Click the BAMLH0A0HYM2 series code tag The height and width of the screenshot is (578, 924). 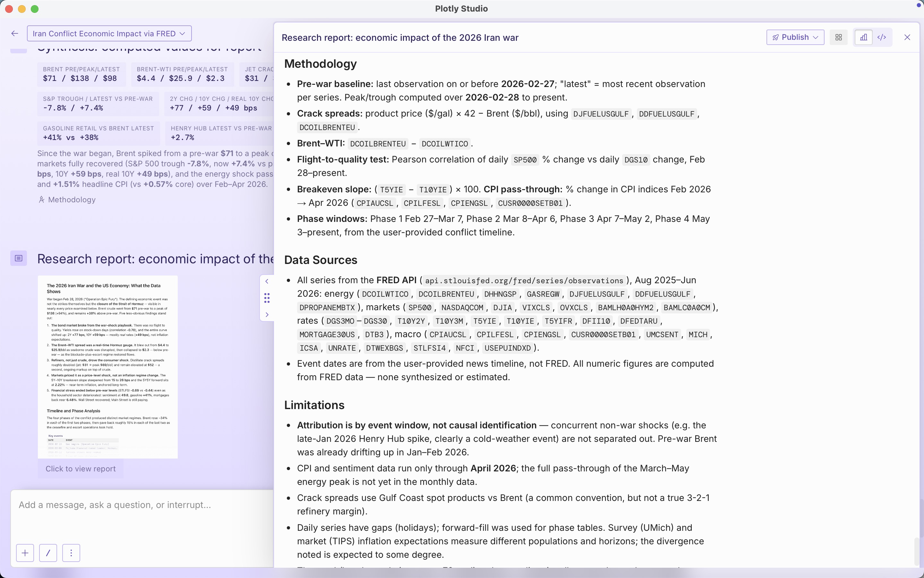625,308
